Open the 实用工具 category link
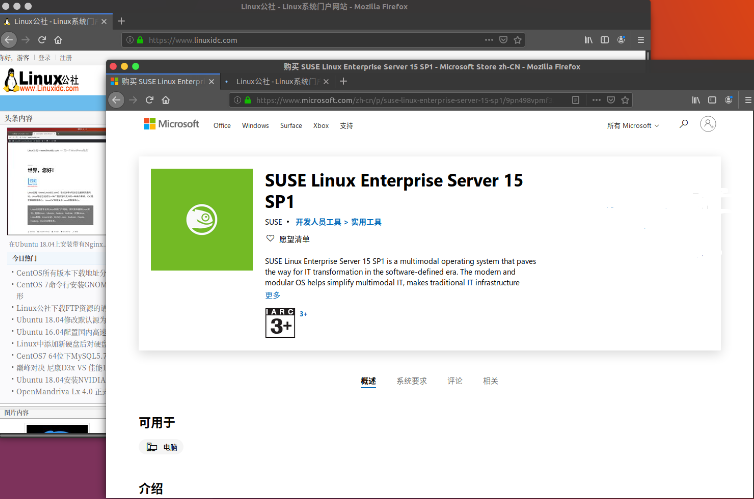Viewport: 754px width, 499px height. coord(366,222)
